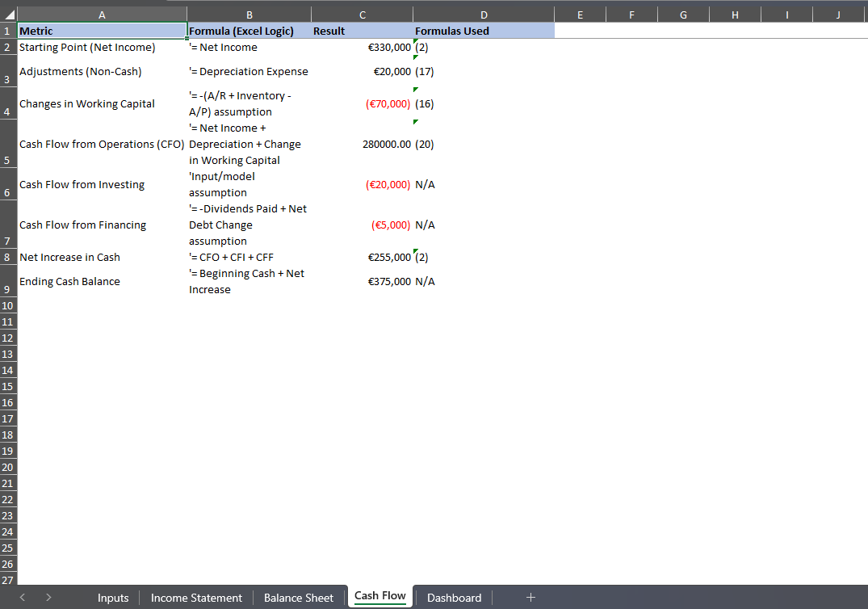Select the Cash Flow sheet tab
868x609 pixels.
click(x=380, y=596)
